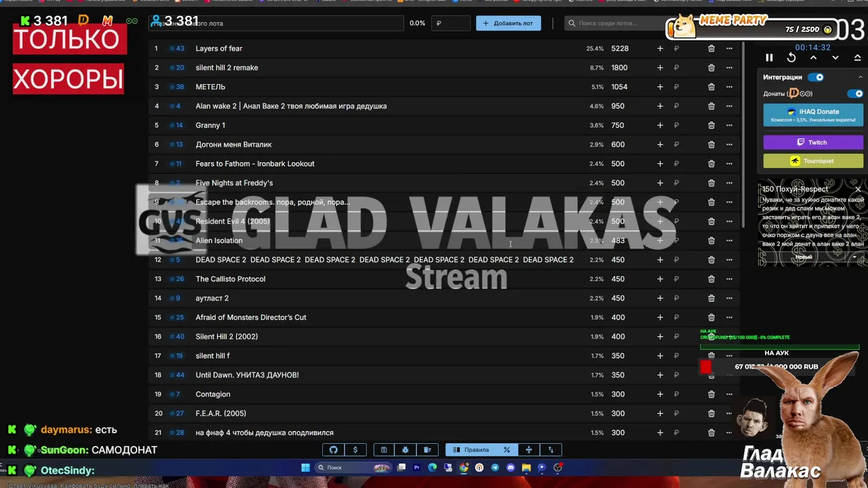
Task: Delete the Fears to Fathom lot
Action: coord(711,164)
